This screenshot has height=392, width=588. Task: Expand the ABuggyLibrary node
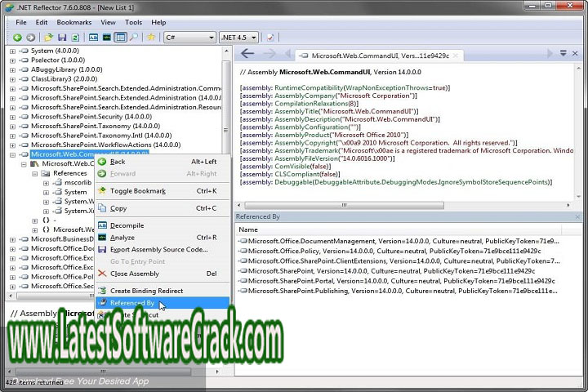[x=12, y=69]
